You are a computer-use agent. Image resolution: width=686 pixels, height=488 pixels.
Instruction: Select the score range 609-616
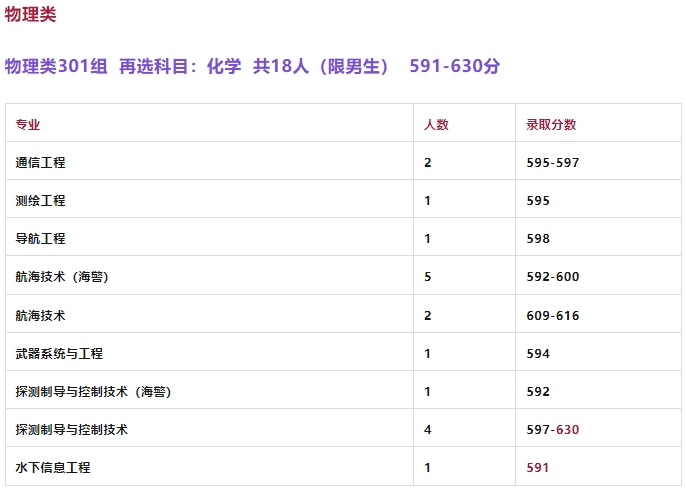pos(552,315)
